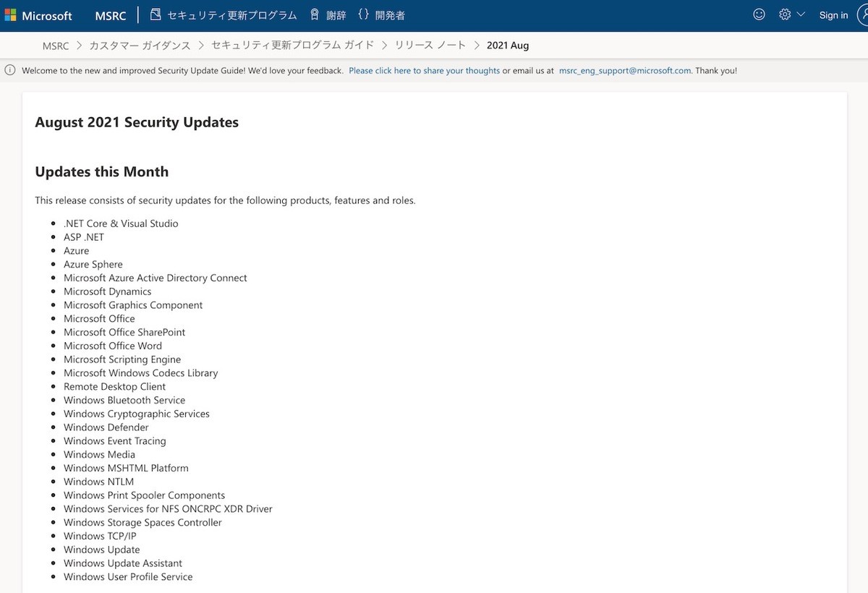Viewport: 868px width, 593px height.
Task: Click 'Microsoft Graphics Component' list item
Action: point(133,305)
